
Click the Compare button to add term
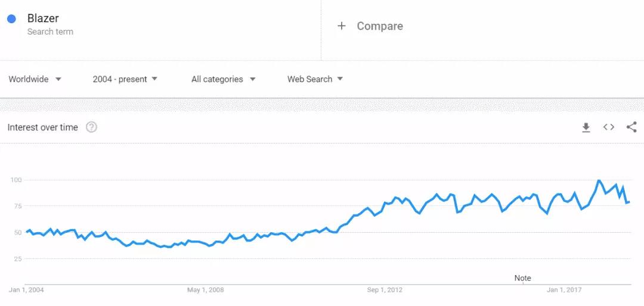(x=379, y=26)
